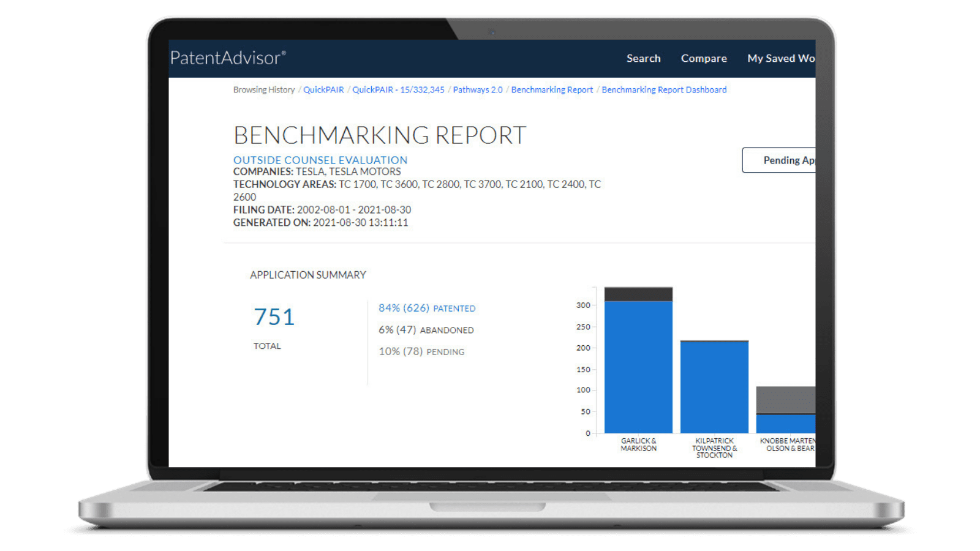The width and height of the screenshot is (980, 551).
Task: Click Kilpatrick Townsend & Stockton bar
Action: click(x=714, y=387)
